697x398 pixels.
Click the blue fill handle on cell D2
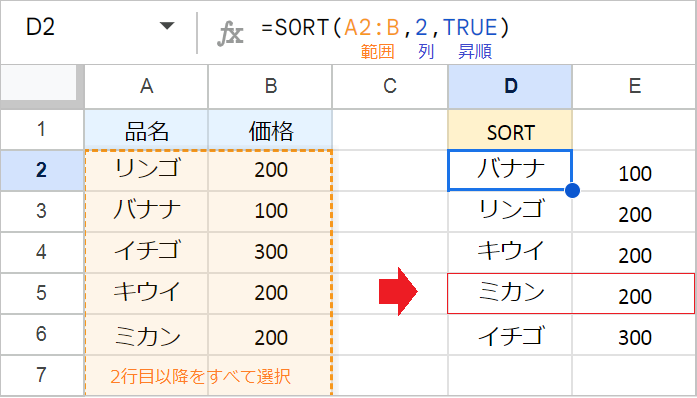pos(573,191)
